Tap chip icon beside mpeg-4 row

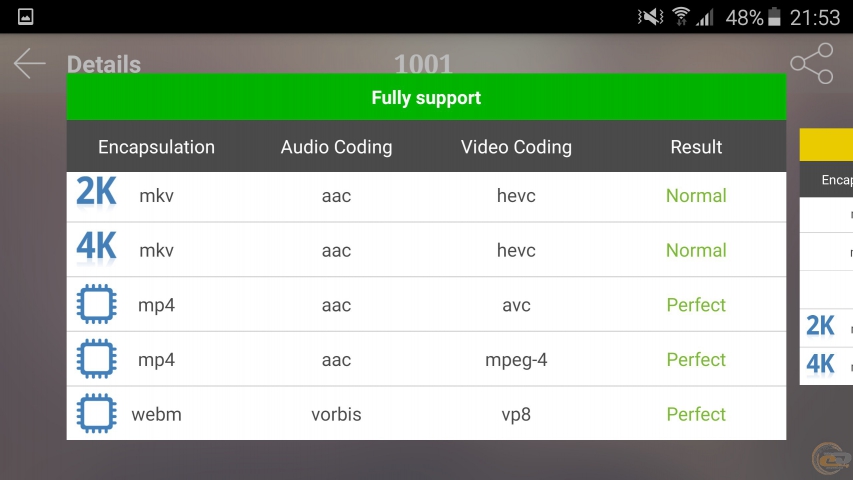pyautogui.click(x=97, y=359)
